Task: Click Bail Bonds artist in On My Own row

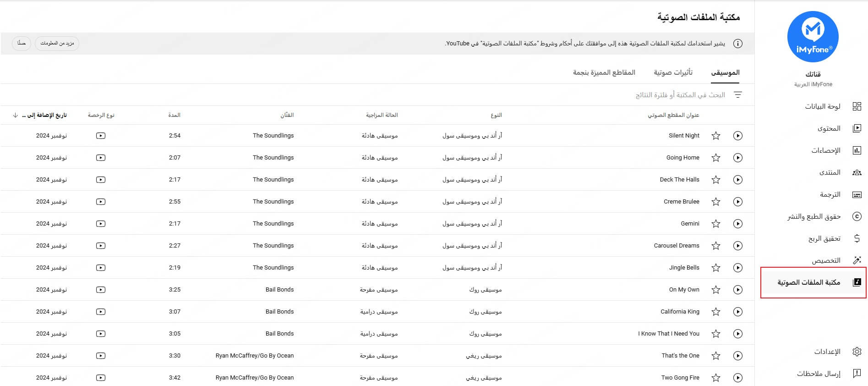Action: pos(279,290)
